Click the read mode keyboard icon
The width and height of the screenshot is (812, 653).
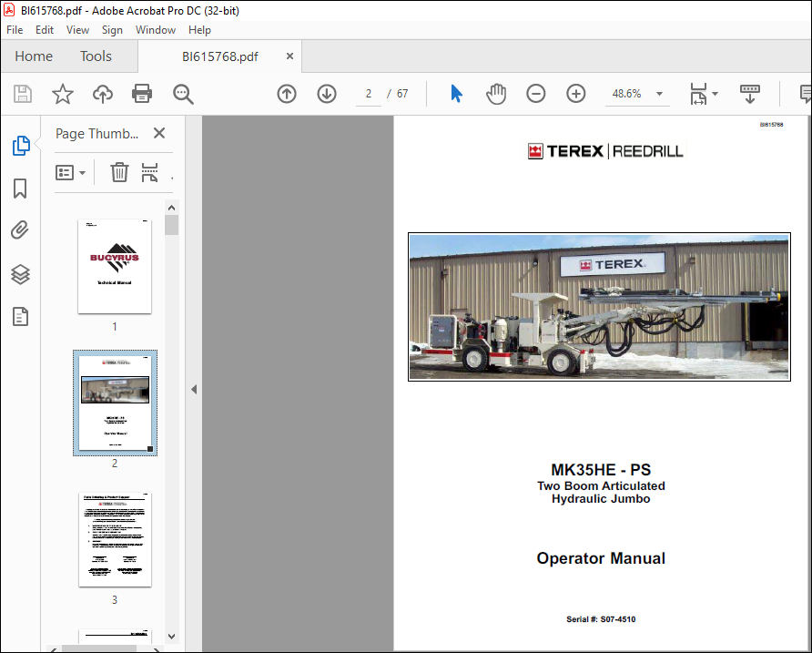(750, 94)
